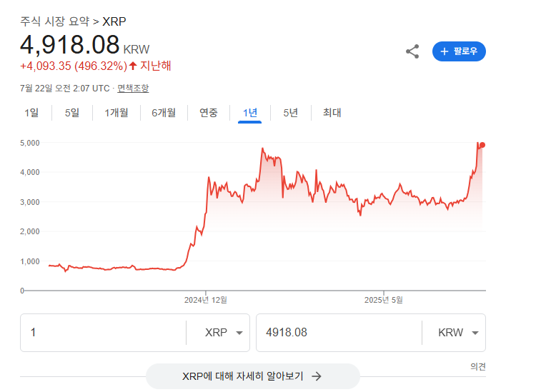536x392 pixels.
Task: Switch to the 6개월 range tab
Action: click(x=164, y=113)
